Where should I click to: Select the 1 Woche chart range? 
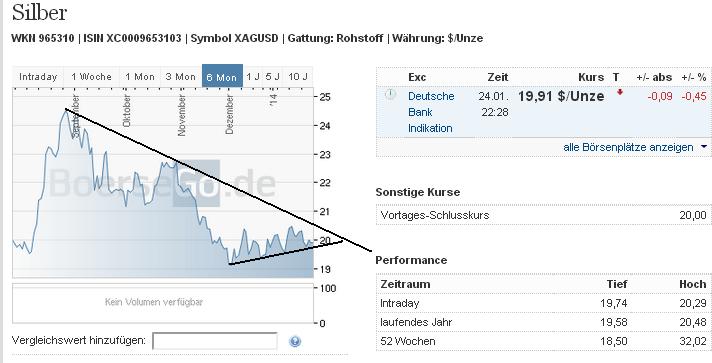[x=91, y=77]
